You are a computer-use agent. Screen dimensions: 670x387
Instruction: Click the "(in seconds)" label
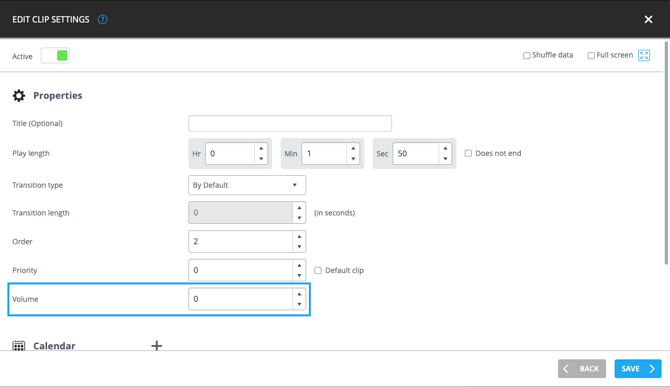click(x=335, y=213)
